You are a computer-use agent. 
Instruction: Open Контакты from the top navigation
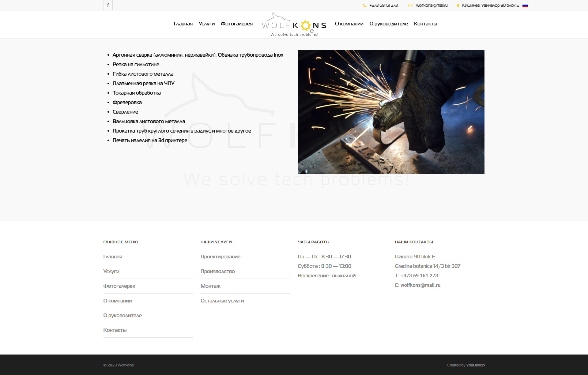tap(425, 24)
